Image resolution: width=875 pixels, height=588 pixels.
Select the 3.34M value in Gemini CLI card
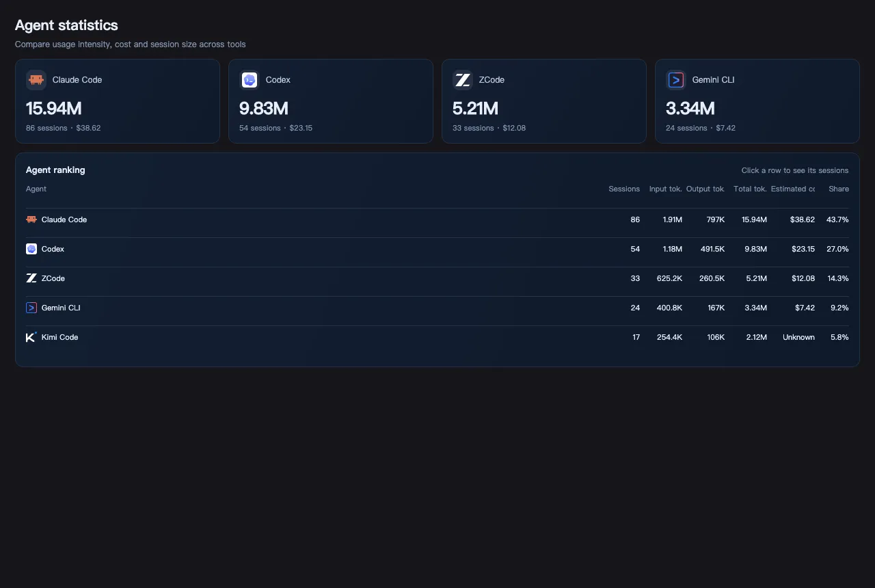690,108
